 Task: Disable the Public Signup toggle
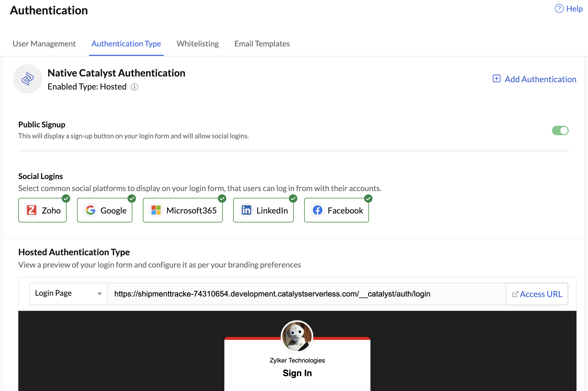560,131
